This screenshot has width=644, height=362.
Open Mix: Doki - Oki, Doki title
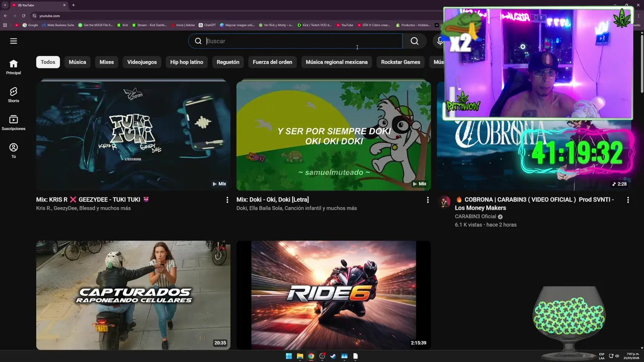[273, 200]
